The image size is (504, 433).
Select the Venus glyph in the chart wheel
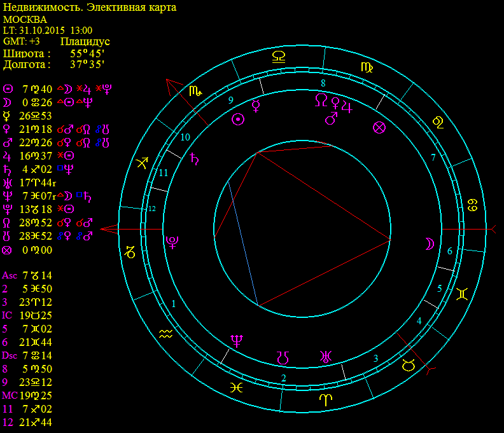coord(335,104)
